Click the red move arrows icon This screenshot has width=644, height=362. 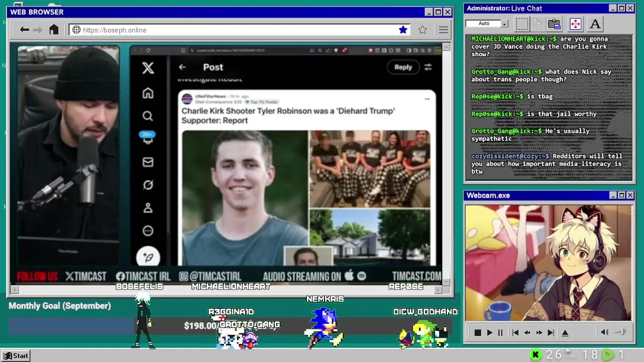575,24
